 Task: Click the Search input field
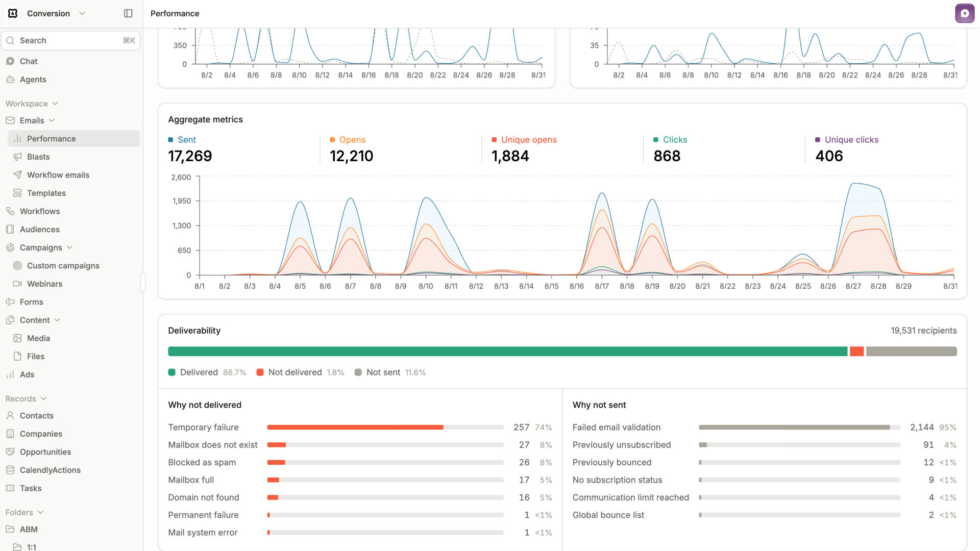tap(70, 40)
